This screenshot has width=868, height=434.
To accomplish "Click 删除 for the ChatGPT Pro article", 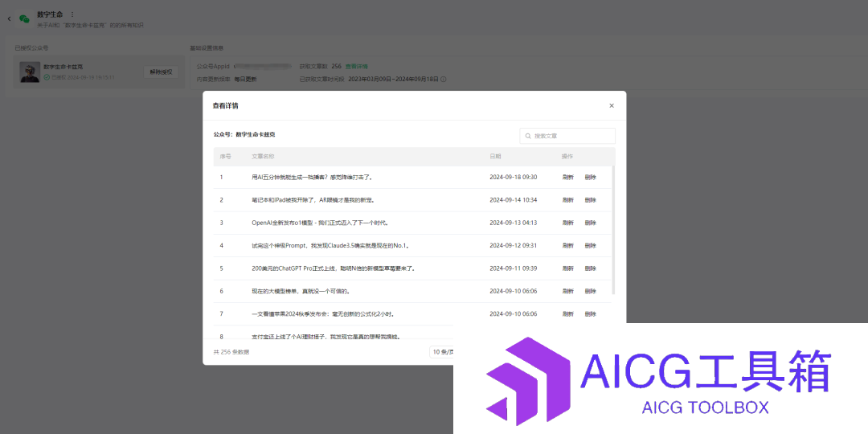I will (590, 268).
